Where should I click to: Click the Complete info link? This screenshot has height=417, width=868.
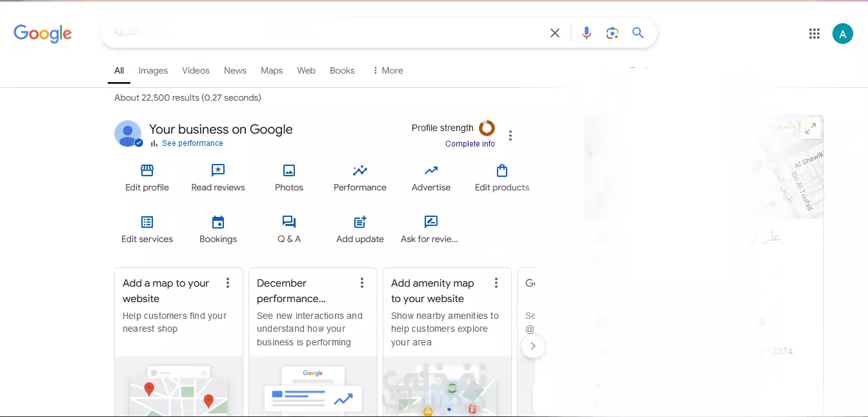(x=470, y=144)
